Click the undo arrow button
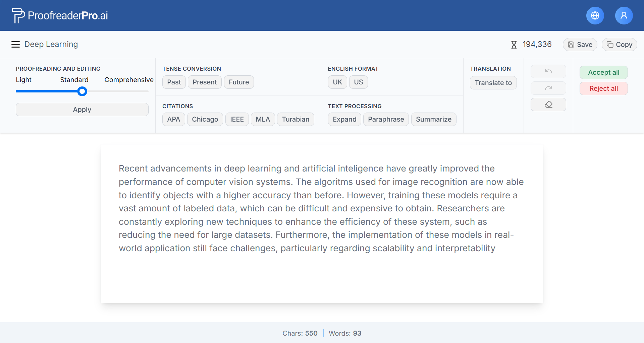 [548, 71]
